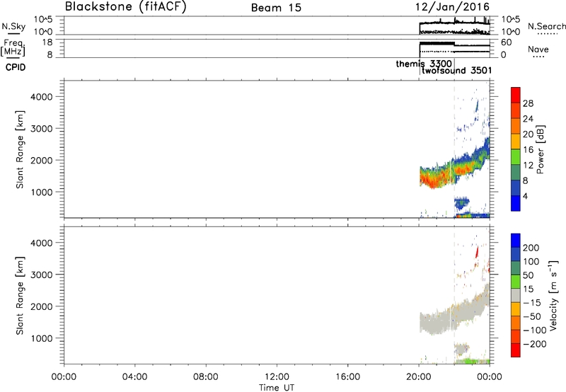Click the '18' frequency axis label

[47, 42]
